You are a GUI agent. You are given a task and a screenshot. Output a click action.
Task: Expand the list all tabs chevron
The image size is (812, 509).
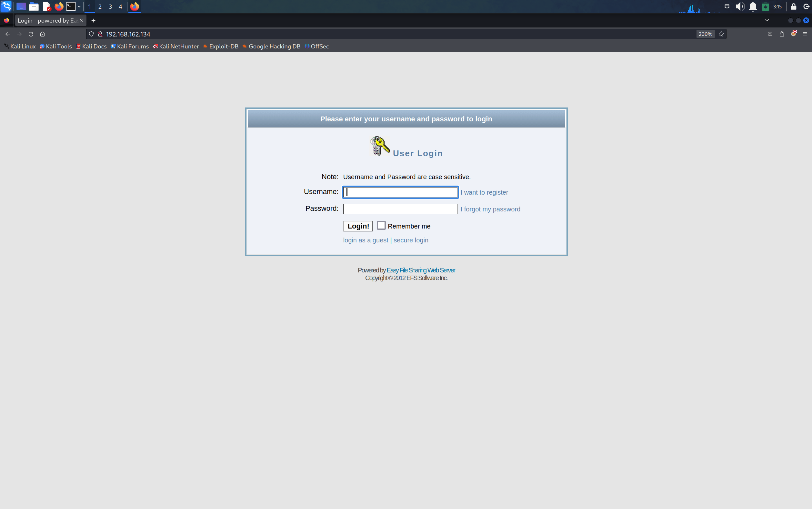pyautogui.click(x=767, y=21)
